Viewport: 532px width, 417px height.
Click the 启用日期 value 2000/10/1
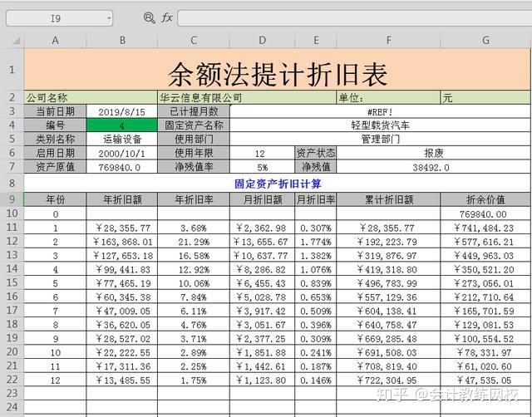coord(122,153)
